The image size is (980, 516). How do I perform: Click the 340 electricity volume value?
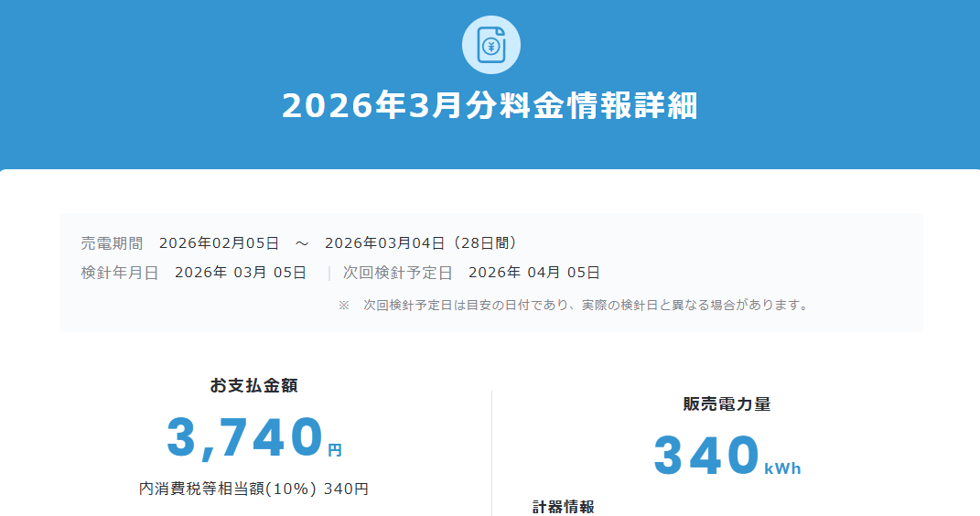tap(706, 456)
